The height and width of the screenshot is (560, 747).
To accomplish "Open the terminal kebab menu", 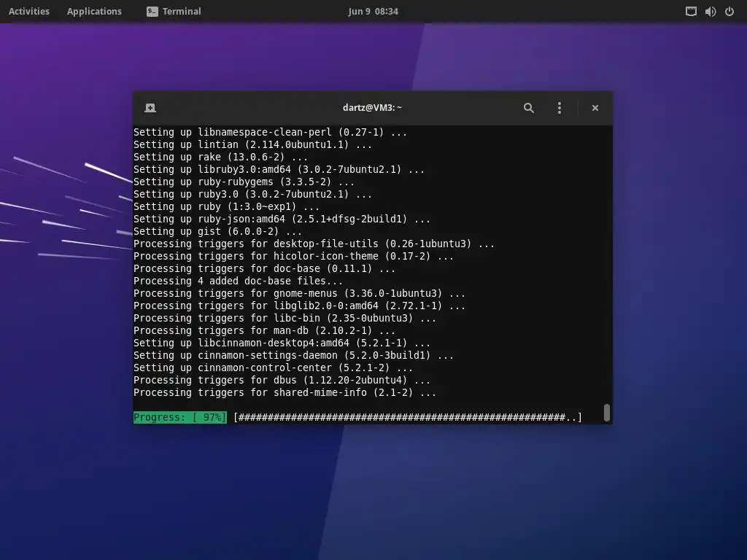I will pyautogui.click(x=560, y=108).
